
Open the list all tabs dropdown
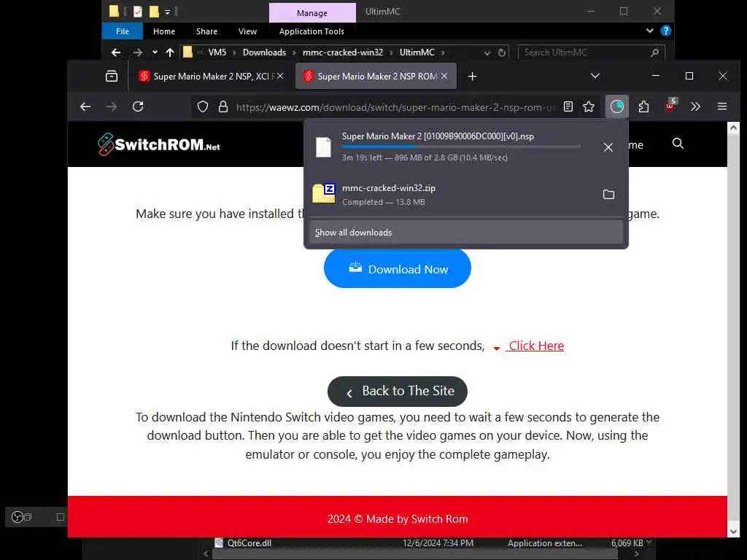[x=595, y=76]
